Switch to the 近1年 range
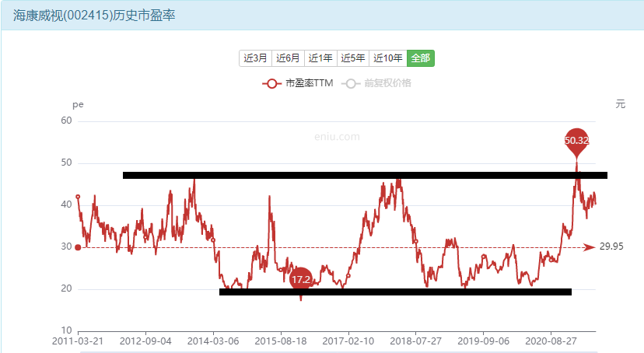644x353 pixels. pyautogui.click(x=320, y=58)
